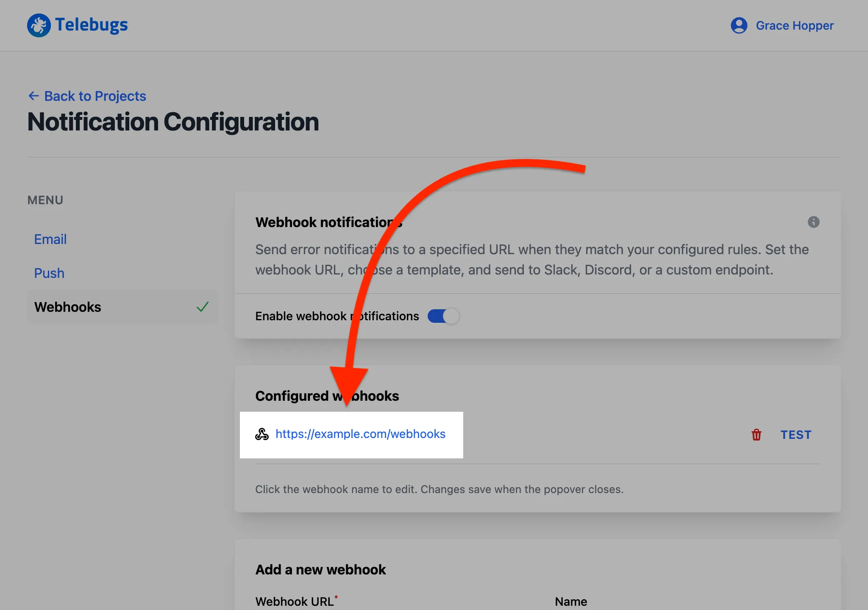Open the Telebugs home link text
868x610 pixels.
click(x=91, y=25)
